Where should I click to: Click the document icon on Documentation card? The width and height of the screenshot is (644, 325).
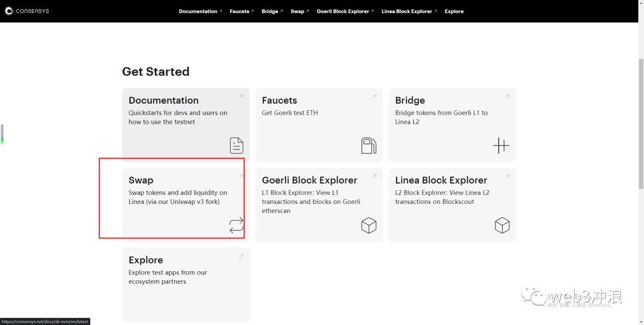[236, 146]
